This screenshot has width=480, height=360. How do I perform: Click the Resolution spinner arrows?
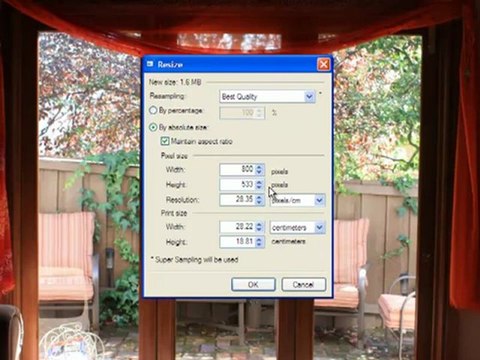[260, 200]
